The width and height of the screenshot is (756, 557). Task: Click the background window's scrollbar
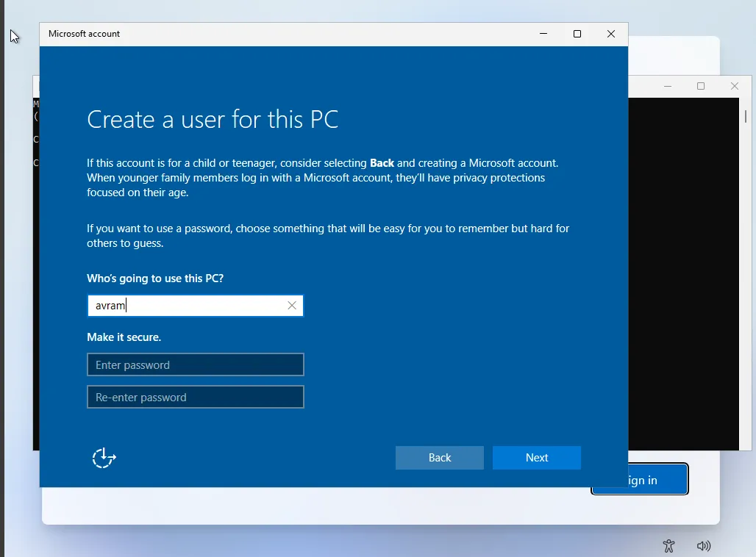pos(745,118)
